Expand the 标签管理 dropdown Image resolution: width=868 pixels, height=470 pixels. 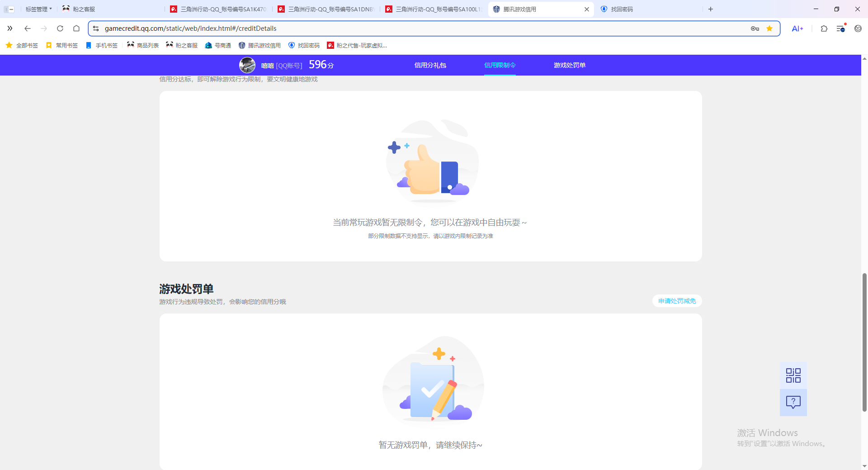tap(38, 9)
